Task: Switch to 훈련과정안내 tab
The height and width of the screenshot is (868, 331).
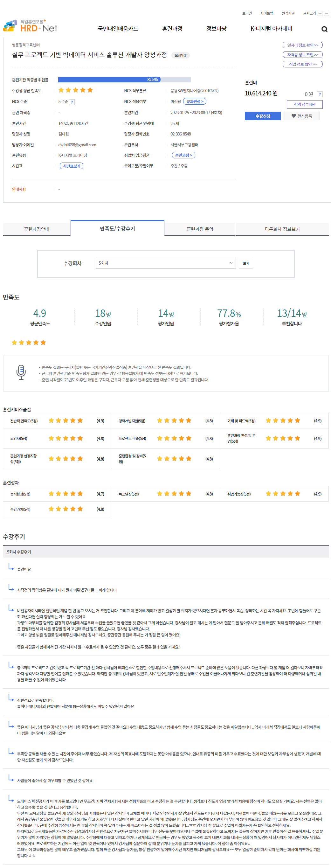Action: point(37,229)
